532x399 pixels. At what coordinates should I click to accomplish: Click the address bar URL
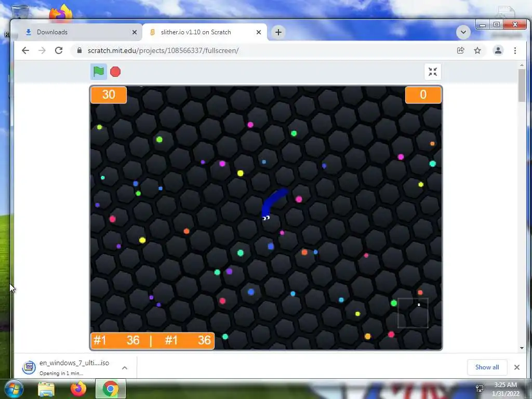tap(163, 50)
